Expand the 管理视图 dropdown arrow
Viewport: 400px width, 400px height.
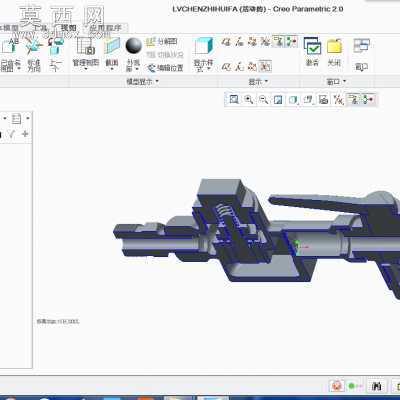pos(86,69)
